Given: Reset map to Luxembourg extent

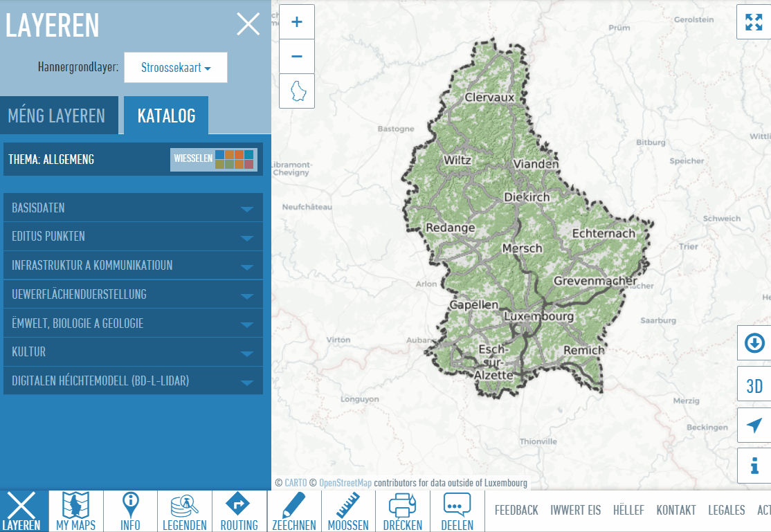Looking at the screenshot, I should coord(297,91).
